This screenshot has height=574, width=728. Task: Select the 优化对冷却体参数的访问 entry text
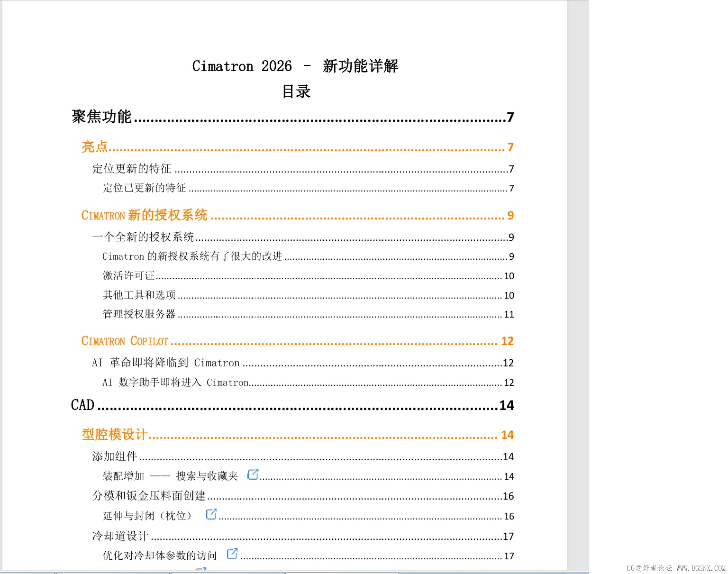[x=160, y=556]
